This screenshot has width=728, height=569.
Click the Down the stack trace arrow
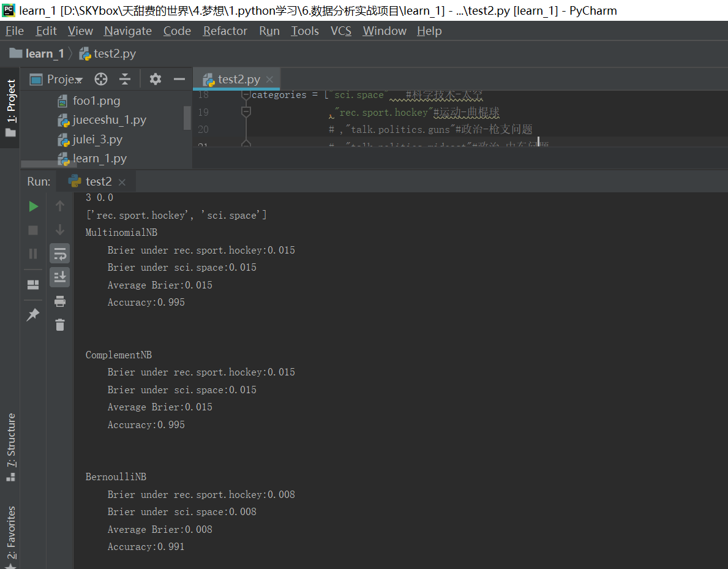[x=60, y=230]
